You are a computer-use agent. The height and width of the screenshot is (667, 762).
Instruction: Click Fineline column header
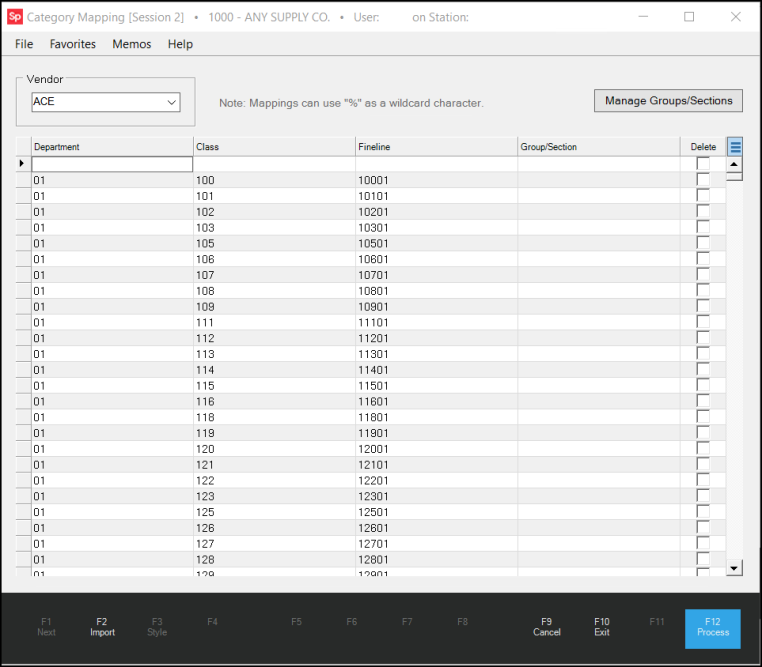point(436,147)
